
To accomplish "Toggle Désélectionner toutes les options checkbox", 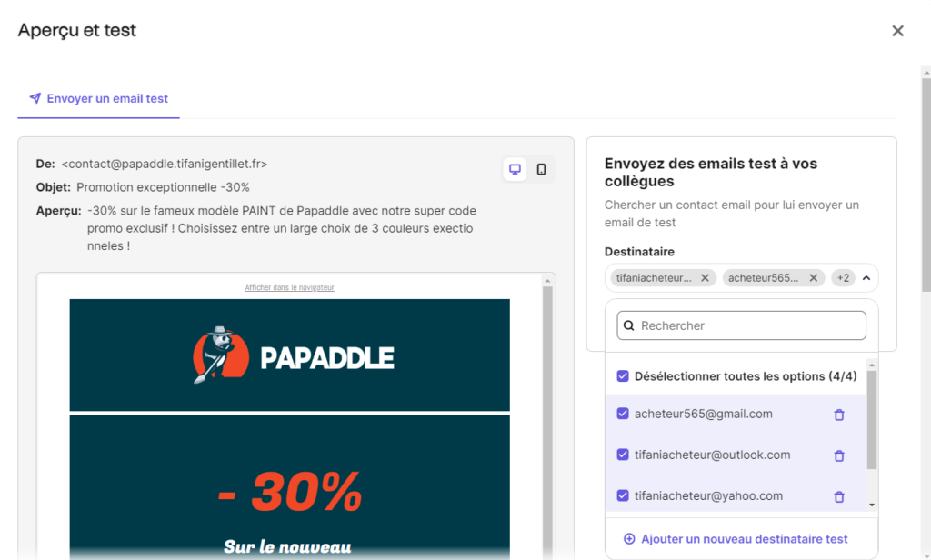I will tap(623, 376).
